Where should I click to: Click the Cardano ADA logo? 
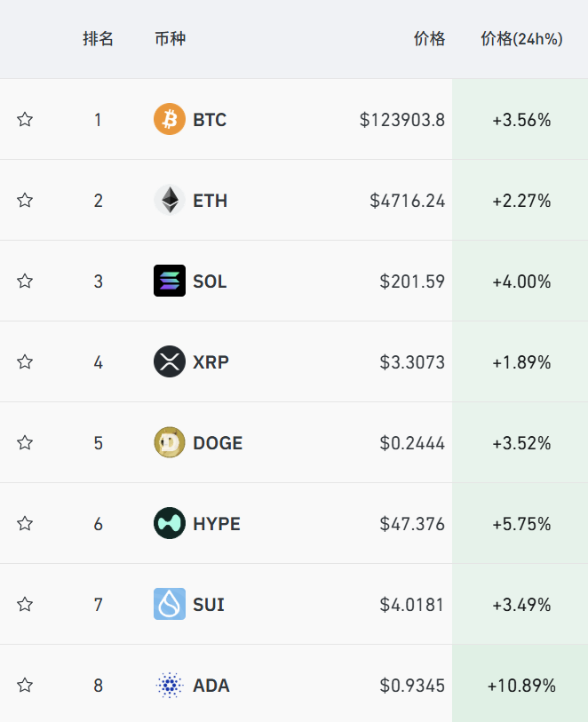tap(169, 685)
